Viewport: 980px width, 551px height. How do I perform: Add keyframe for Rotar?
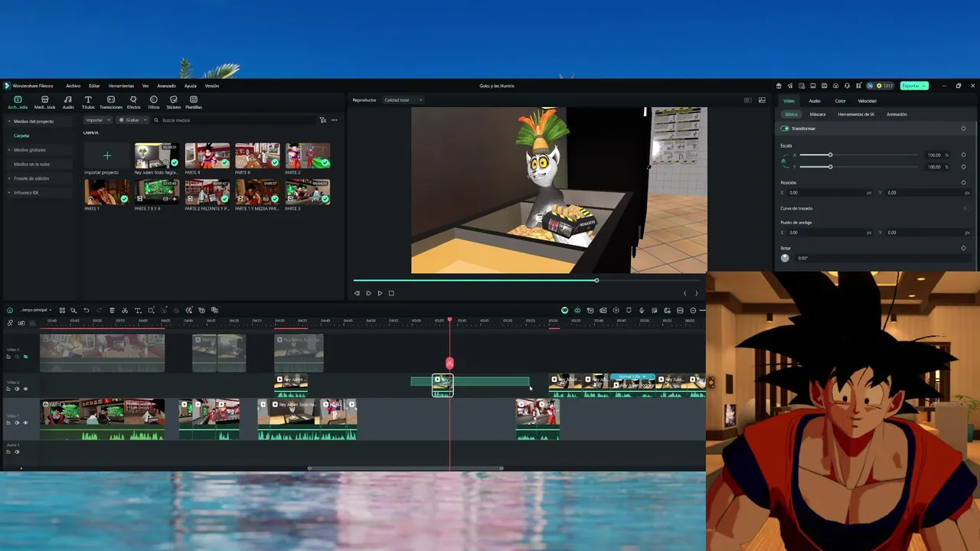963,248
